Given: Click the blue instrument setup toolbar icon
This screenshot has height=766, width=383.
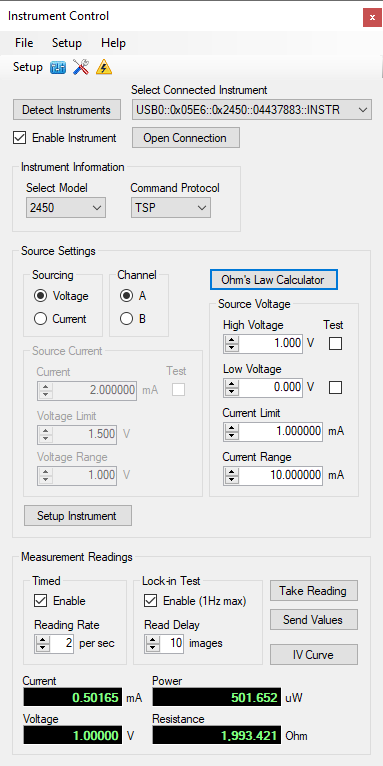Looking at the screenshot, I should coord(59,67).
